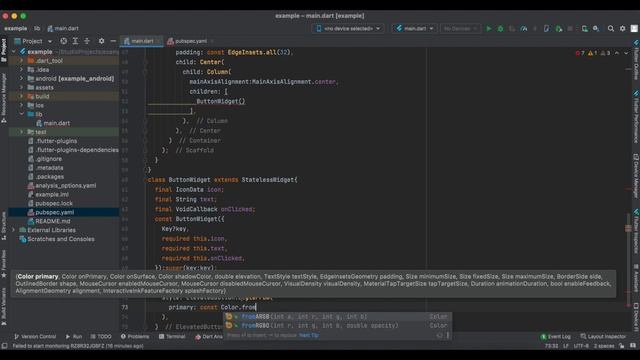This screenshot has height=360, width=640.
Task: Open IDE settings gear in main toolbar
Action: point(622,29)
